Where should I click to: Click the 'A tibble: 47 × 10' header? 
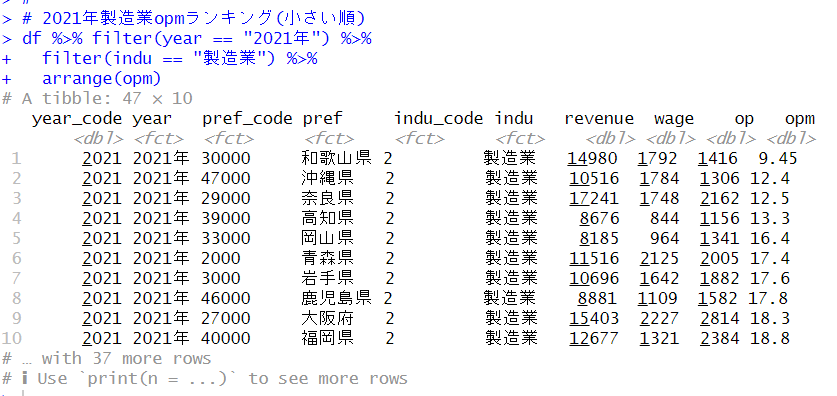click(x=107, y=98)
